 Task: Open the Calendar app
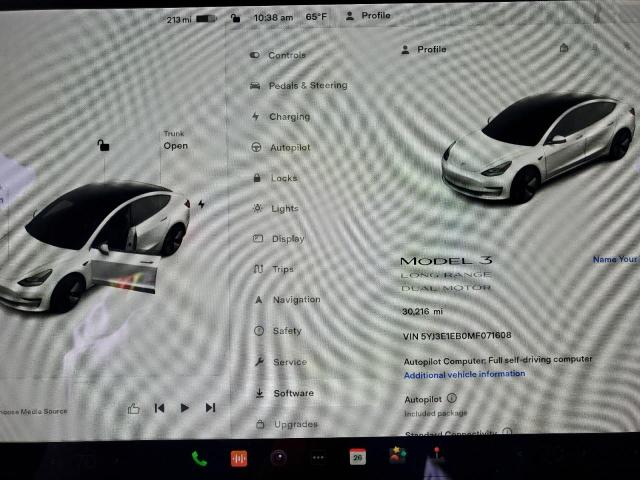358,457
